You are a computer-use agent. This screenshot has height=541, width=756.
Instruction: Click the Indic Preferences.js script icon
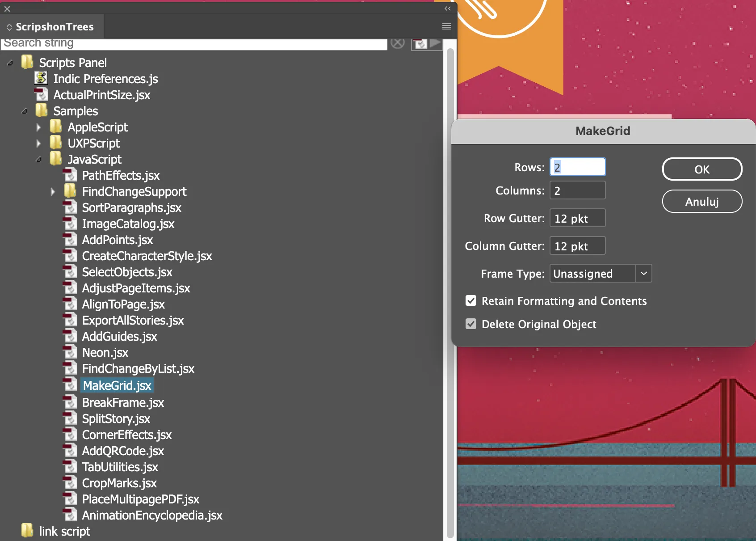click(x=41, y=79)
